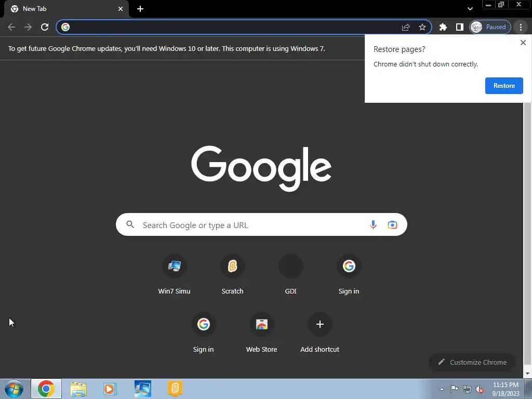
Task: Go forward with the forward arrow
Action: click(28, 27)
